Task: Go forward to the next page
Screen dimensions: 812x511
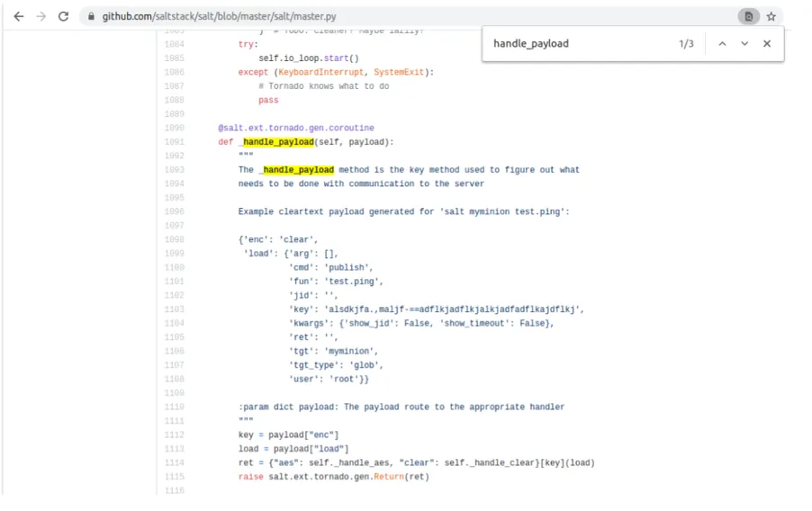Action: 41,16
